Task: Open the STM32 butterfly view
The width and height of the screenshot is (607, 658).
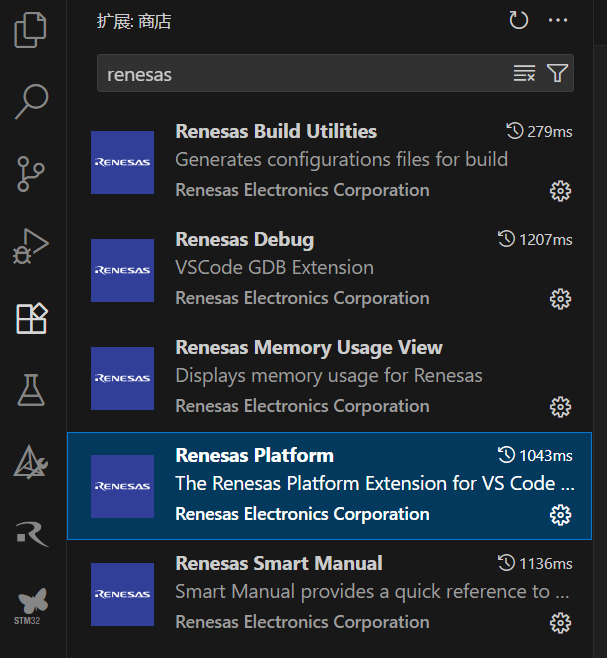Action: click(32, 606)
